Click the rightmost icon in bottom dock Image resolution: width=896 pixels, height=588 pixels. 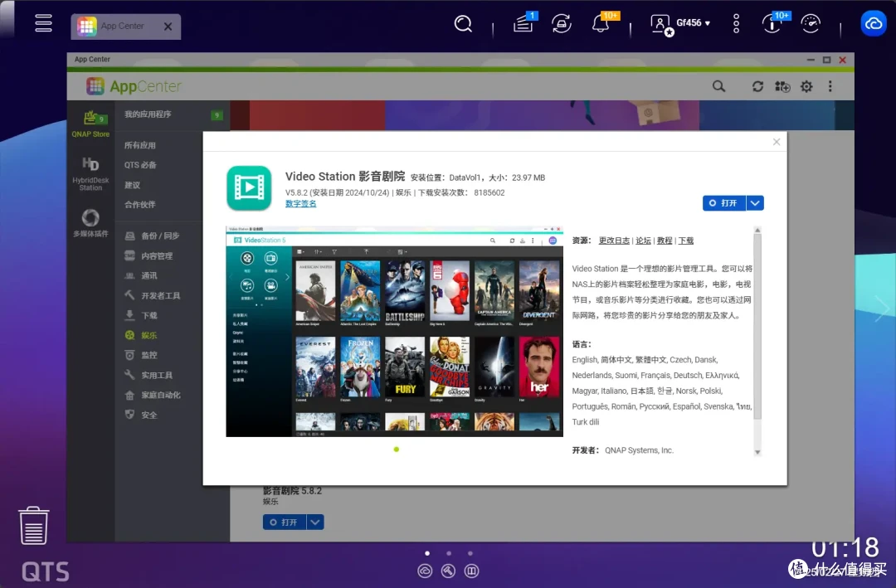[472, 571]
